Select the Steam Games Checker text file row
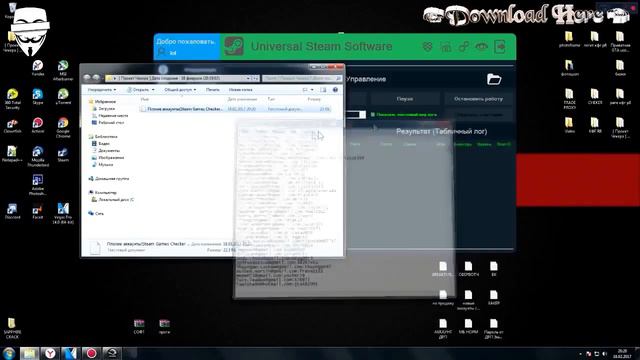The height and width of the screenshot is (360, 640). (x=235, y=109)
